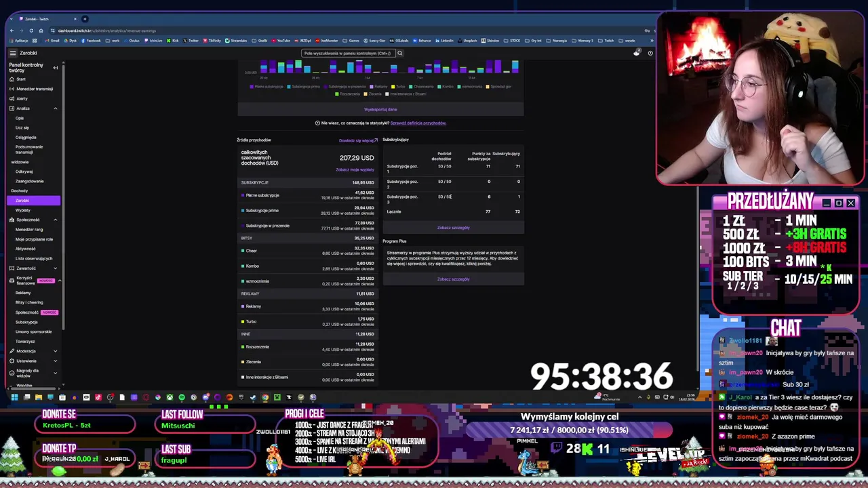
Task: Click Zobacz szczegóły under Program Plus
Action: tap(454, 279)
